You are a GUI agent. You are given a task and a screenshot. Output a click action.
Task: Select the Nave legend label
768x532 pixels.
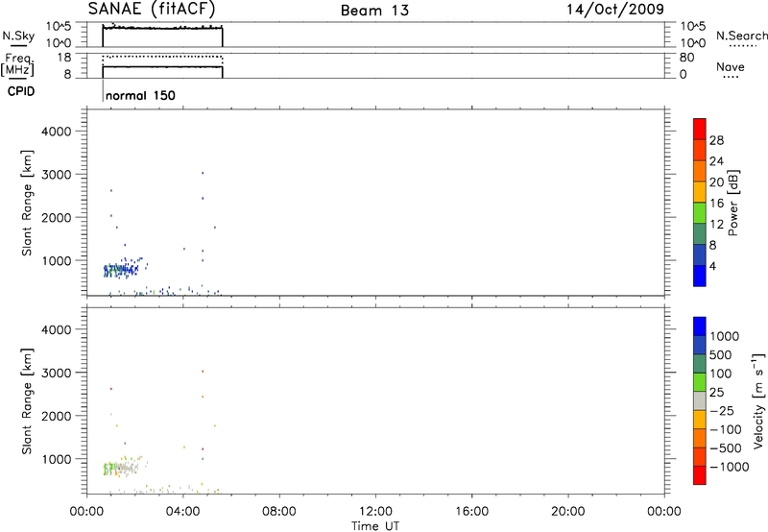coord(731,66)
